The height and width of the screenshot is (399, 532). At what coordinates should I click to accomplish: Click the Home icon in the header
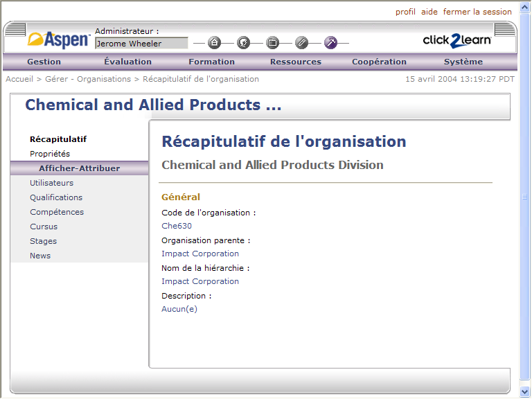pos(215,43)
